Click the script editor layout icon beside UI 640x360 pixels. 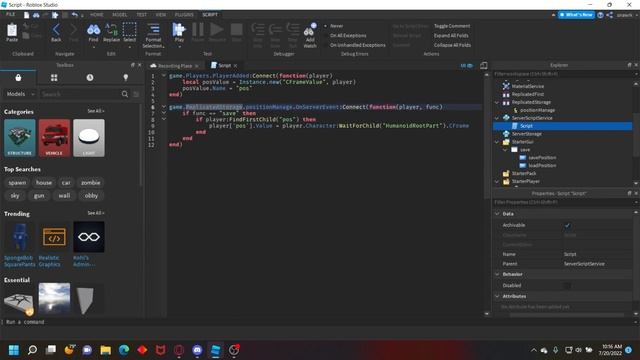coord(484,65)
